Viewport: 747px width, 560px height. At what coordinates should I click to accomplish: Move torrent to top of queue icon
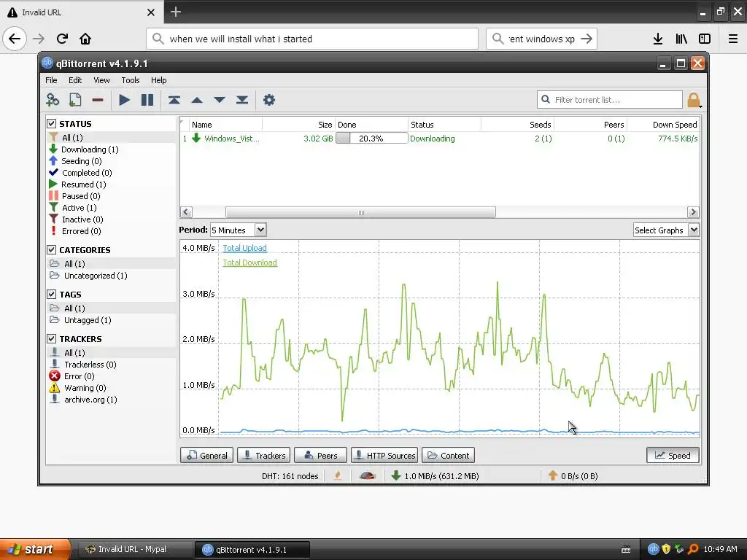(x=174, y=100)
